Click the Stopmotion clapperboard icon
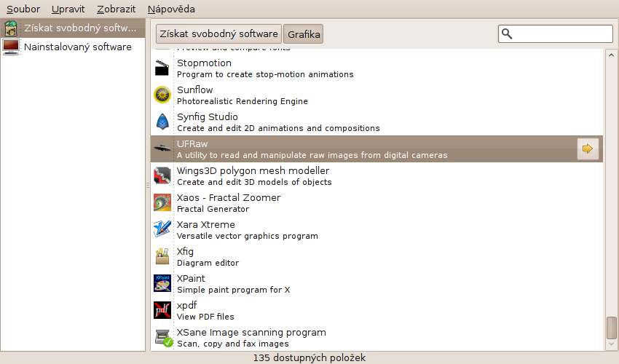The height and width of the screenshot is (364, 619). (x=162, y=68)
